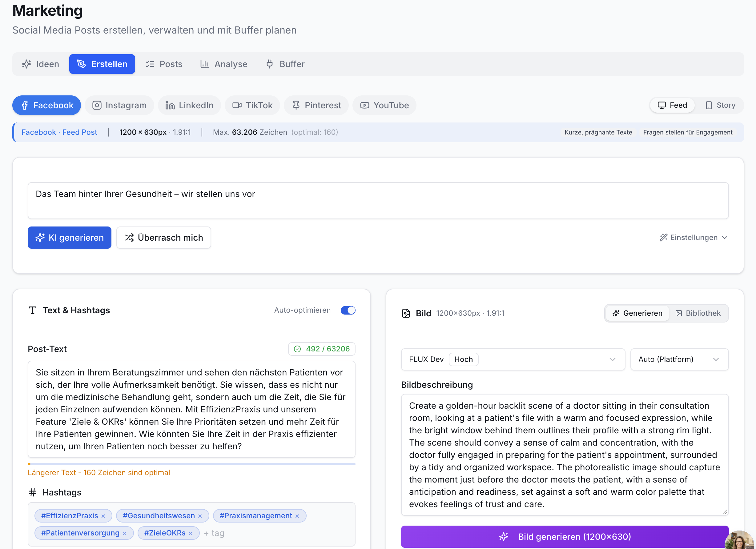The height and width of the screenshot is (549, 756).
Task: Click the TikTok video camera icon
Action: (x=237, y=105)
